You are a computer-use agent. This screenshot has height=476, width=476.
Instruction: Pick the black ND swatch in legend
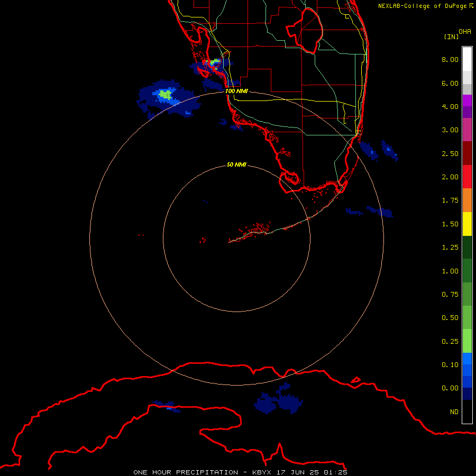467,411
